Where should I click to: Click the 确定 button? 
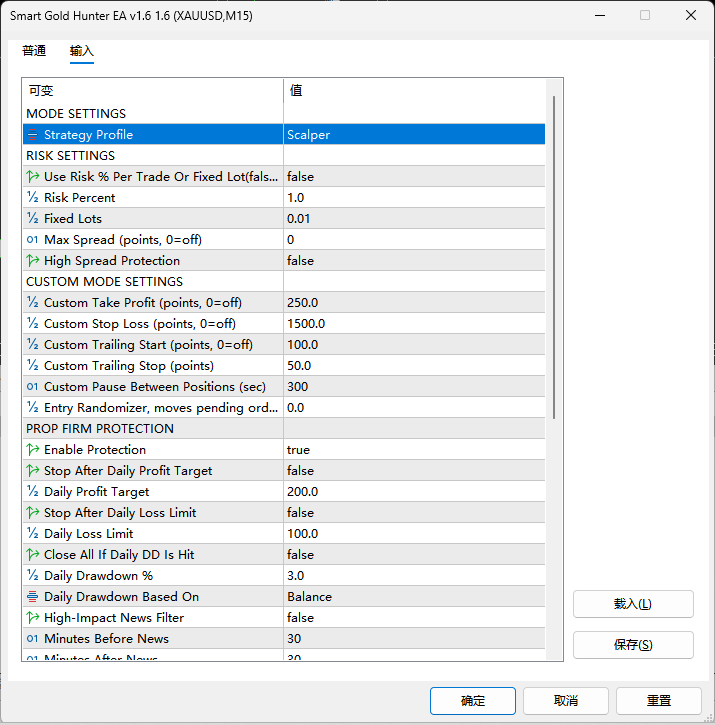pos(473,700)
